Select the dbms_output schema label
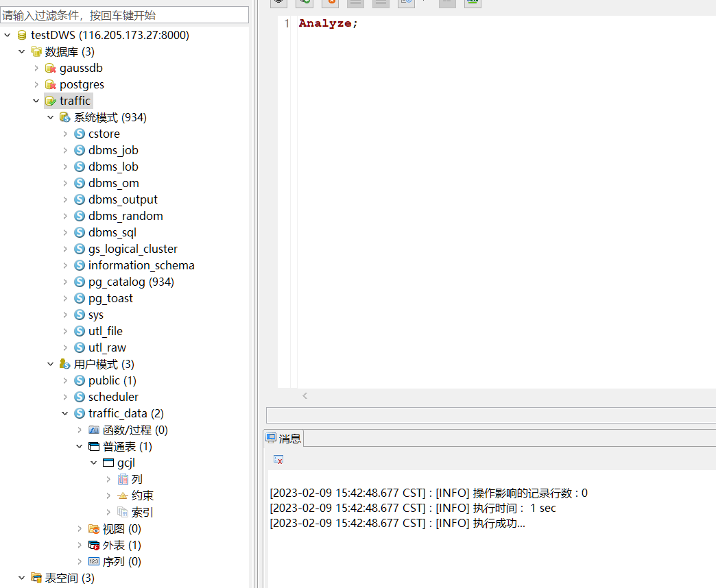This screenshot has height=588, width=716. (x=123, y=199)
